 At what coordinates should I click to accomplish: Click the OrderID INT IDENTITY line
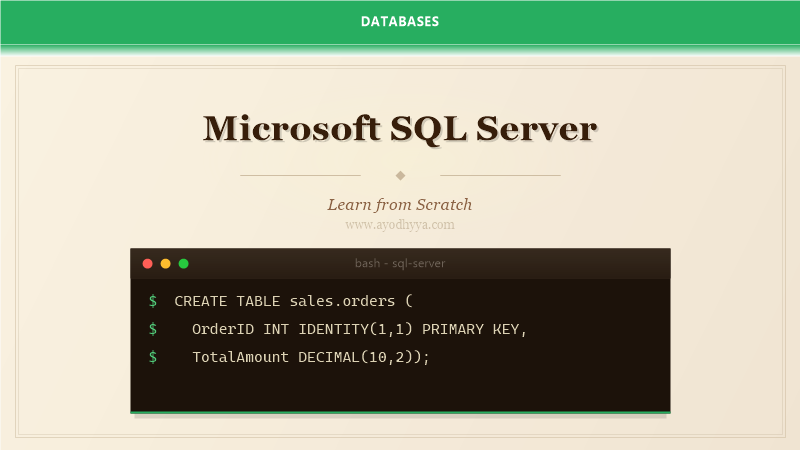[359, 329]
